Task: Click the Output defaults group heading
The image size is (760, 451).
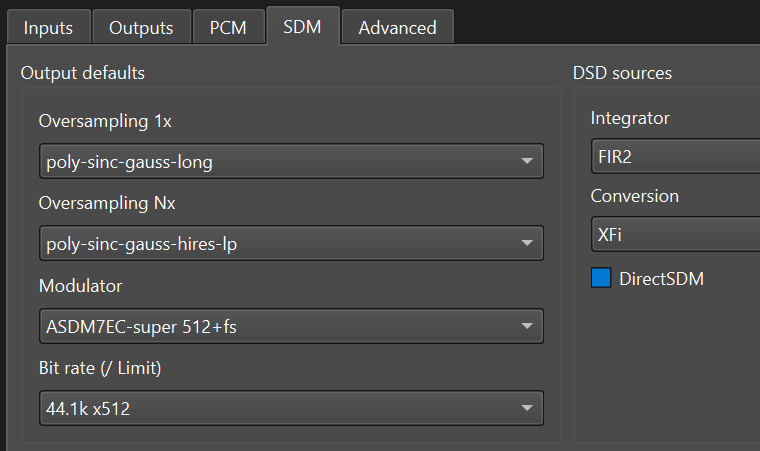Action: click(83, 73)
